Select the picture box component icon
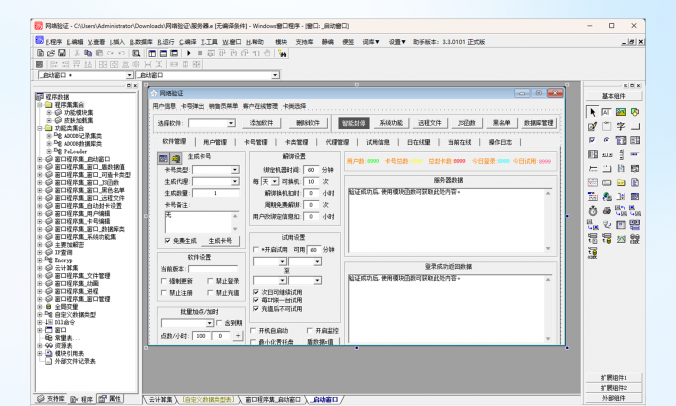The width and height of the screenshot is (676, 406). (621, 112)
